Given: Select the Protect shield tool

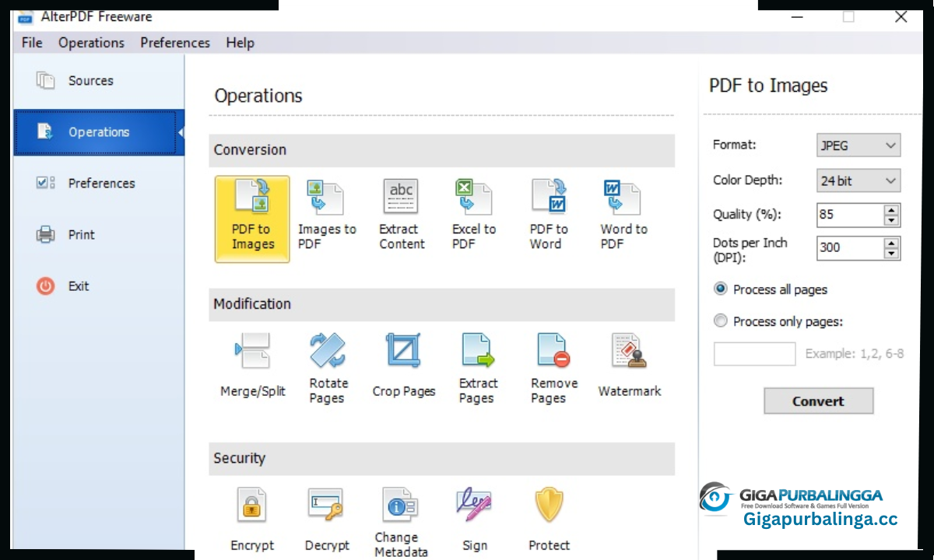Looking at the screenshot, I should [549, 520].
